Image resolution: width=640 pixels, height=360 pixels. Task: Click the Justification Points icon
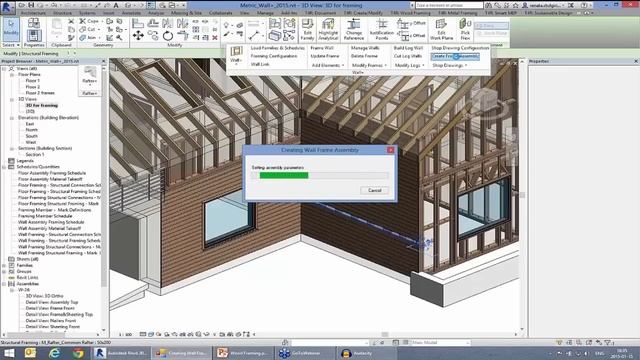[382, 29]
